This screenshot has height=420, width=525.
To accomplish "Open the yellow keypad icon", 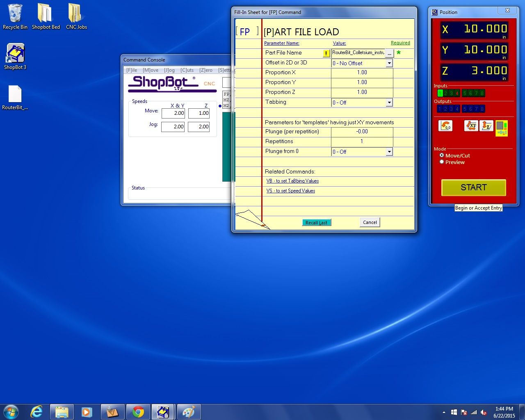I will 501,128.
